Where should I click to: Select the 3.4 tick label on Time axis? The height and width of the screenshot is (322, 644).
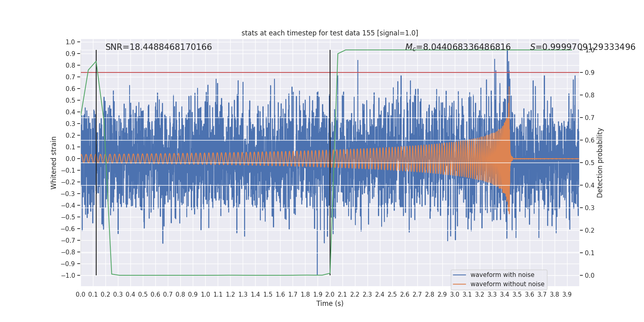(504, 295)
